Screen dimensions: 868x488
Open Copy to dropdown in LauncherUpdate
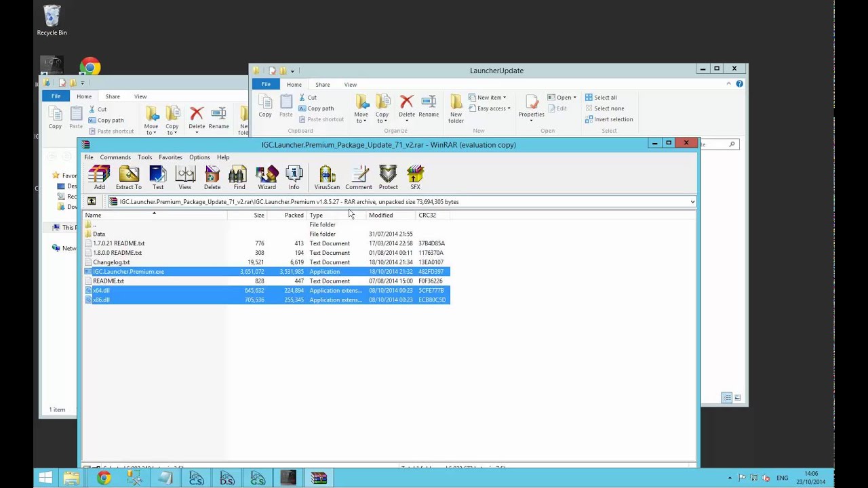coord(382,109)
